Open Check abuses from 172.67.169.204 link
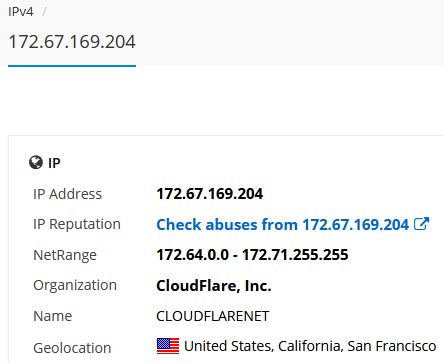The image size is (444, 363). point(283,224)
